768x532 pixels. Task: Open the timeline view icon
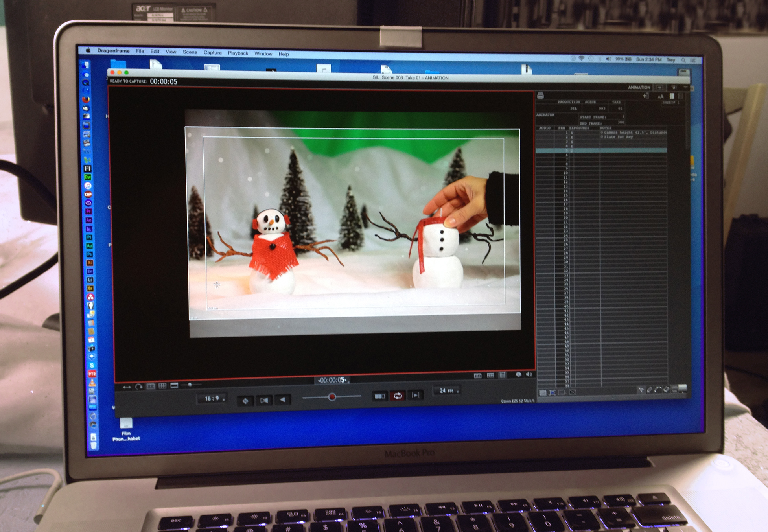(478, 376)
